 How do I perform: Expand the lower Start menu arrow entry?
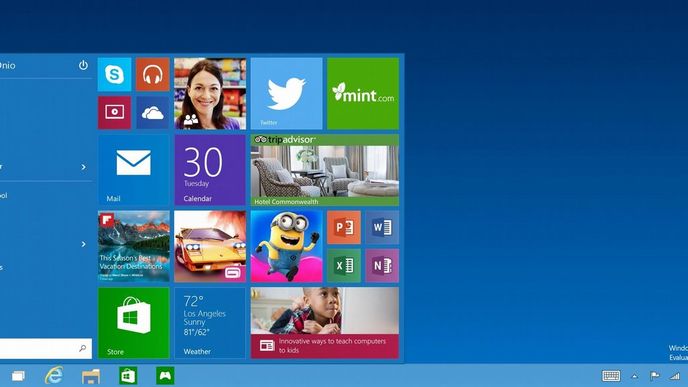pyautogui.click(x=83, y=244)
